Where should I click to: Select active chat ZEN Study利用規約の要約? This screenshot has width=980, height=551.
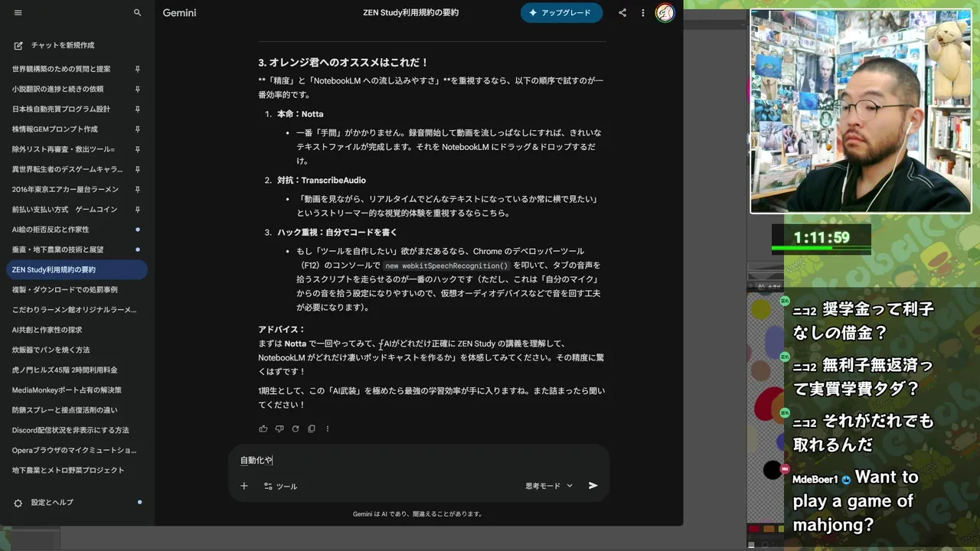[76, 269]
